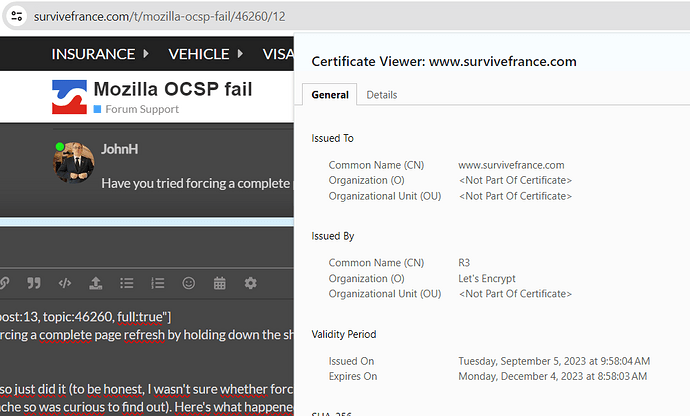Open the VISA navigation menu
Viewport: 690px width, 416px height.
(278, 54)
